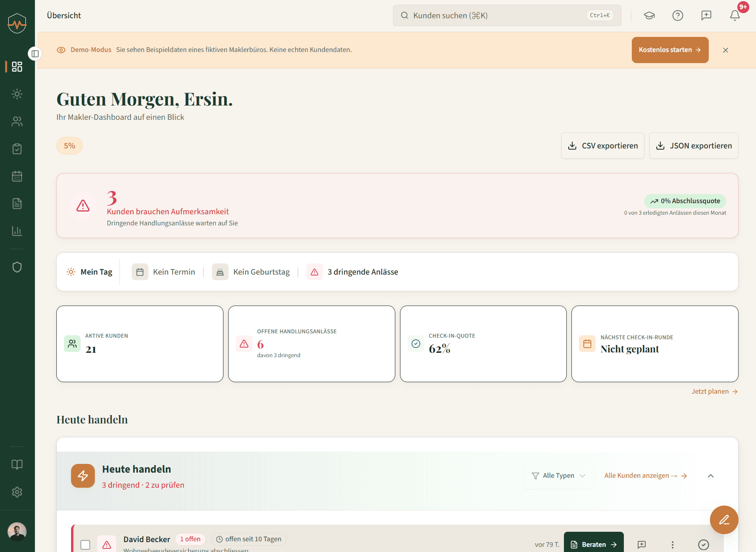Open the three-dot menu for David Becker
756x552 pixels.
pos(673,544)
